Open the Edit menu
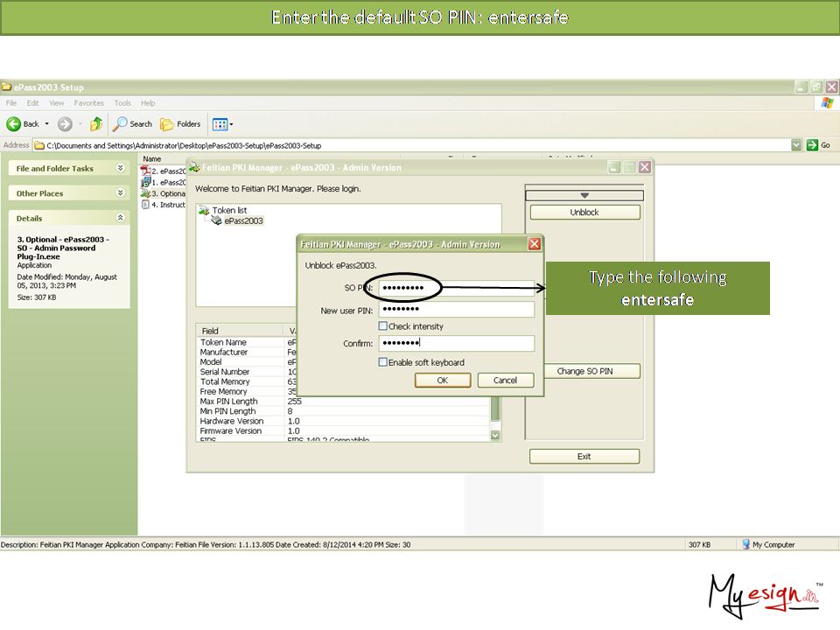 (x=32, y=103)
